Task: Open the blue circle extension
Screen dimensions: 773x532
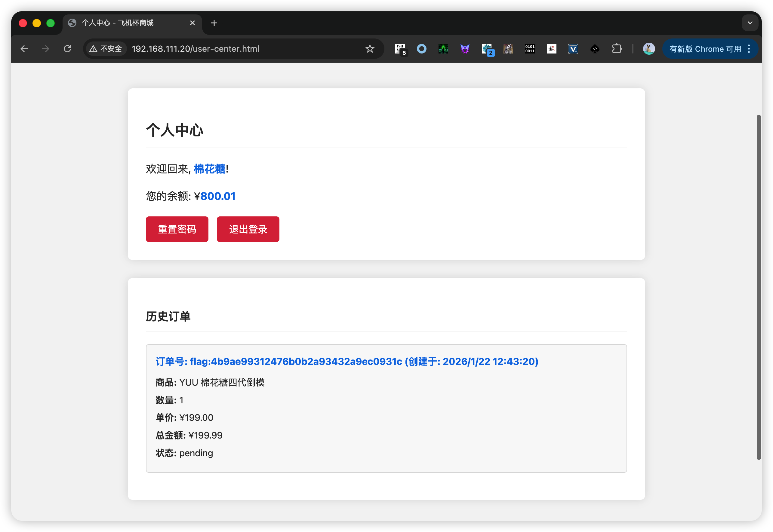Action: point(421,49)
